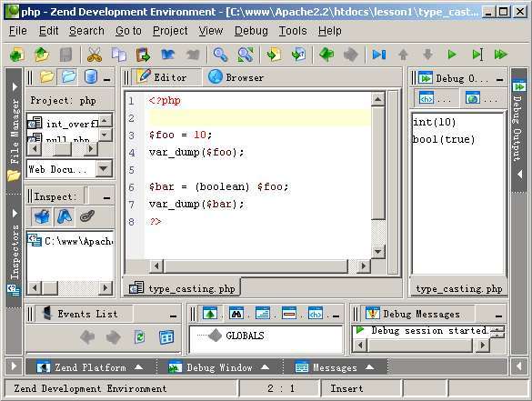Open the Project menu
The image size is (532, 401).
pyautogui.click(x=170, y=31)
